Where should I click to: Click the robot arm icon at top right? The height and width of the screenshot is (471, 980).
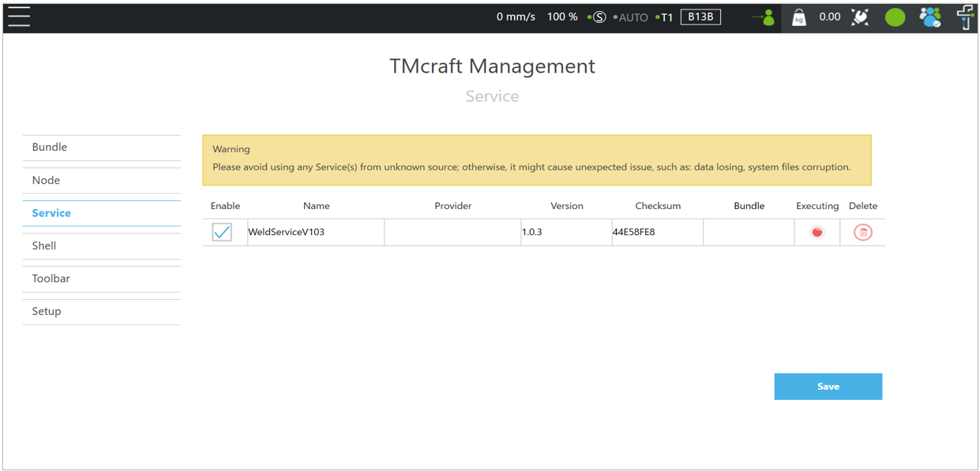pyautogui.click(x=965, y=17)
